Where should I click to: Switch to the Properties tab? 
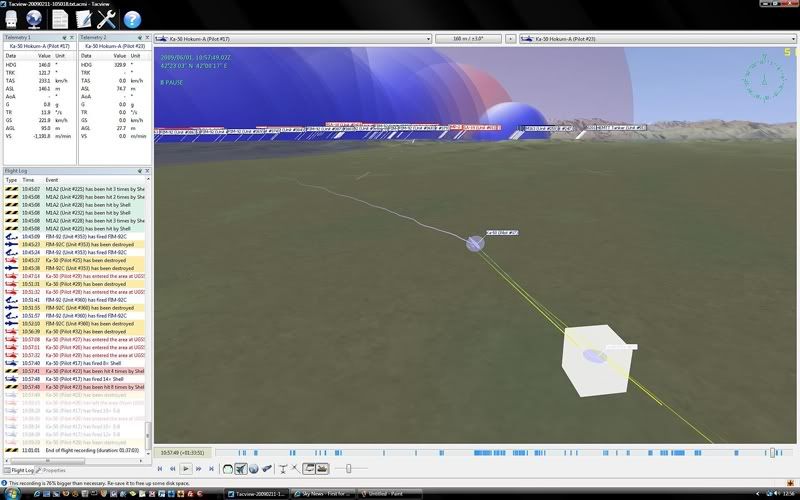[52, 469]
